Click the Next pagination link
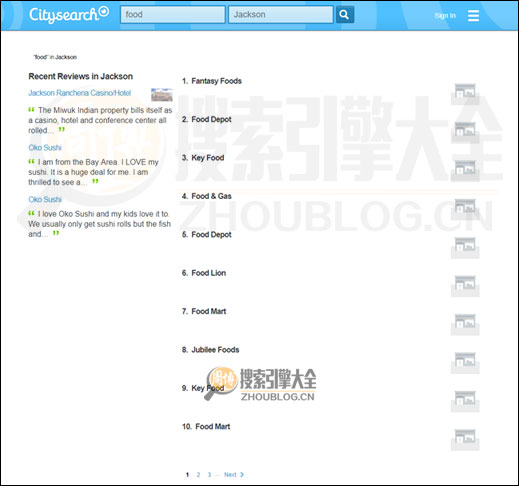This screenshot has height=486, width=519. point(234,475)
